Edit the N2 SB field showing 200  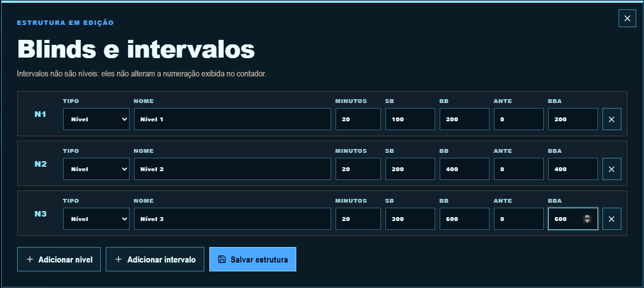pos(410,169)
